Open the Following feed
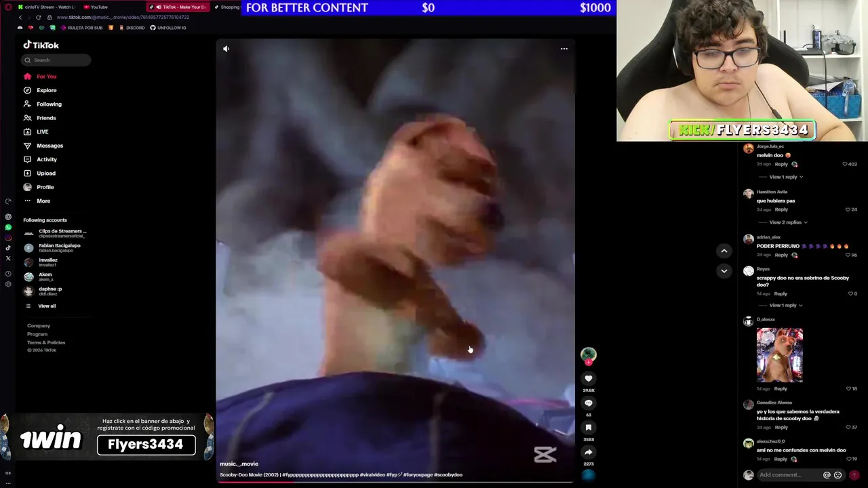The height and width of the screenshot is (488, 868). (x=42, y=104)
